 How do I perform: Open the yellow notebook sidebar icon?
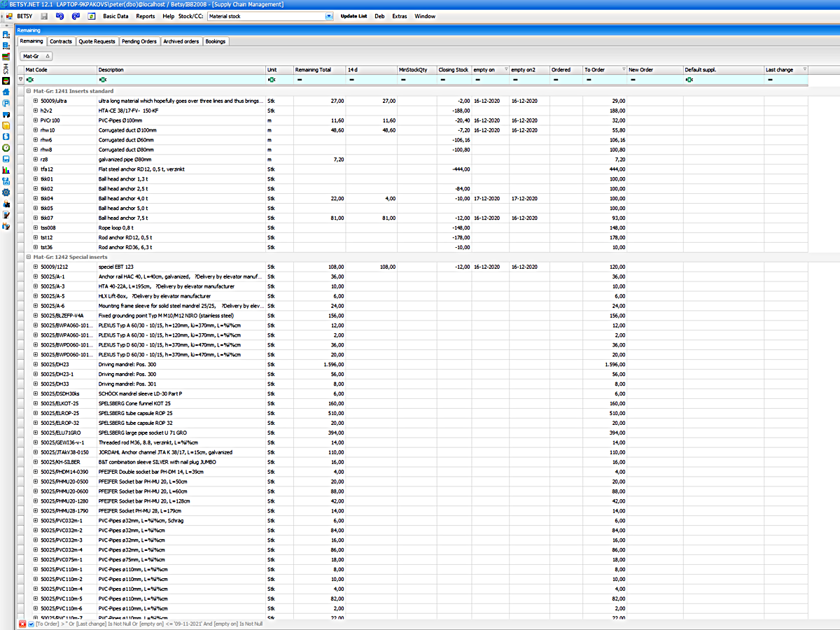pos(6,125)
